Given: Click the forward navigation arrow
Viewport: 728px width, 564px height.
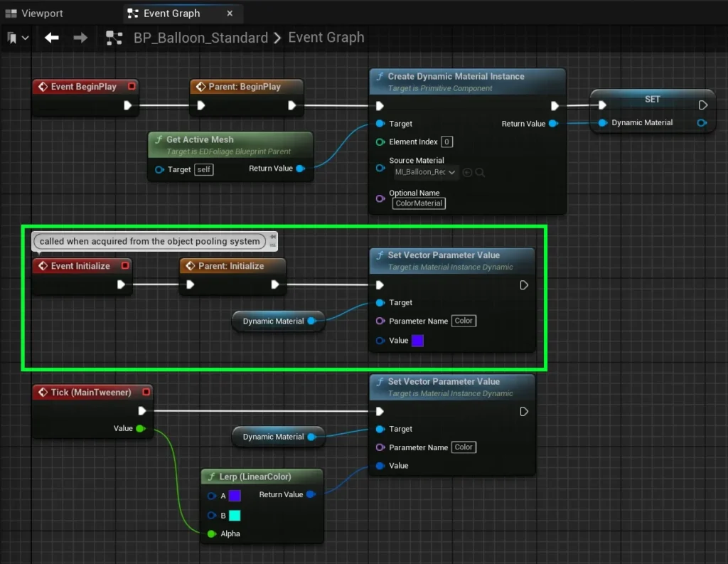Looking at the screenshot, I should pyautogui.click(x=80, y=38).
